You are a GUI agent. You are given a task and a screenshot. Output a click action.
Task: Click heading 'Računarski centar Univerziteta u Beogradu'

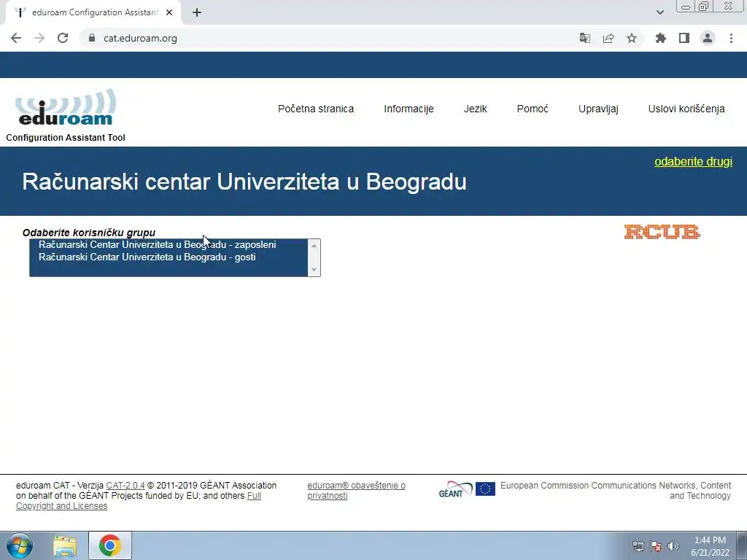pyautogui.click(x=244, y=182)
